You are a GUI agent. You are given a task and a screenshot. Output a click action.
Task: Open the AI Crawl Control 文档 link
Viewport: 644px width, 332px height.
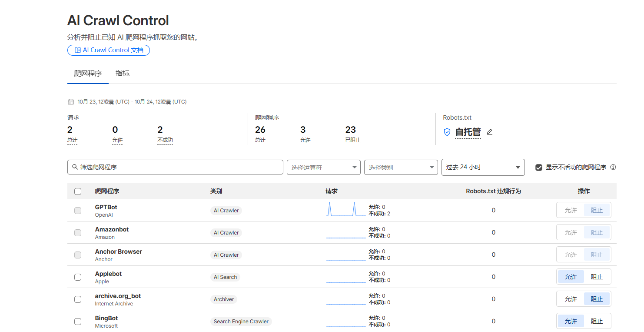click(x=109, y=50)
